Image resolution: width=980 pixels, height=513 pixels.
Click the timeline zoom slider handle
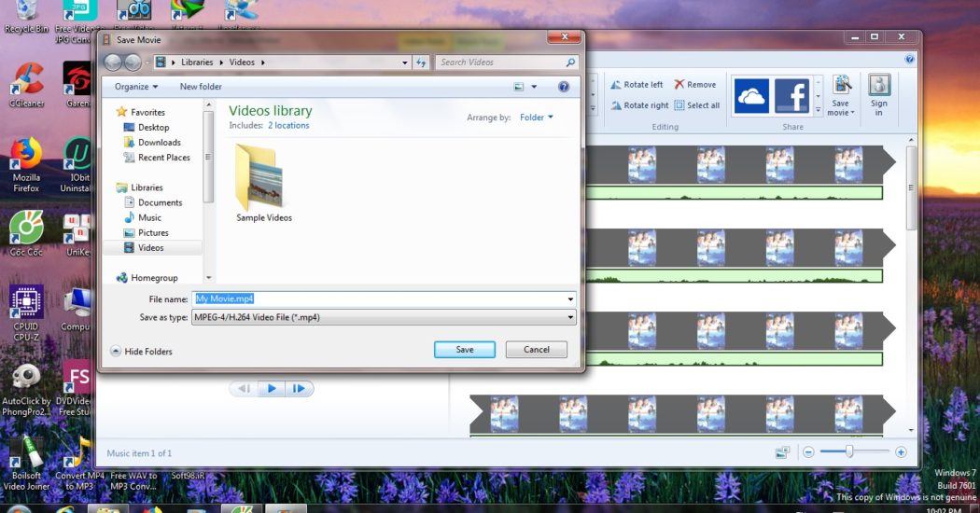pos(849,451)
